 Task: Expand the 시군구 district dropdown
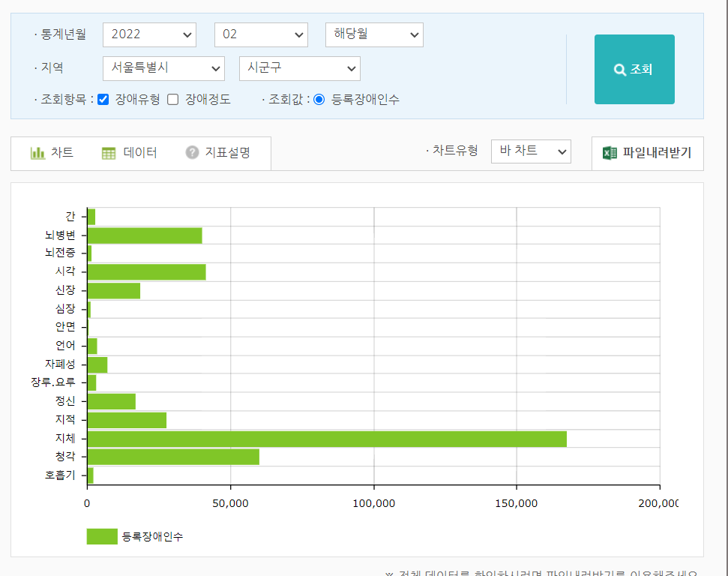coord(299,68)
